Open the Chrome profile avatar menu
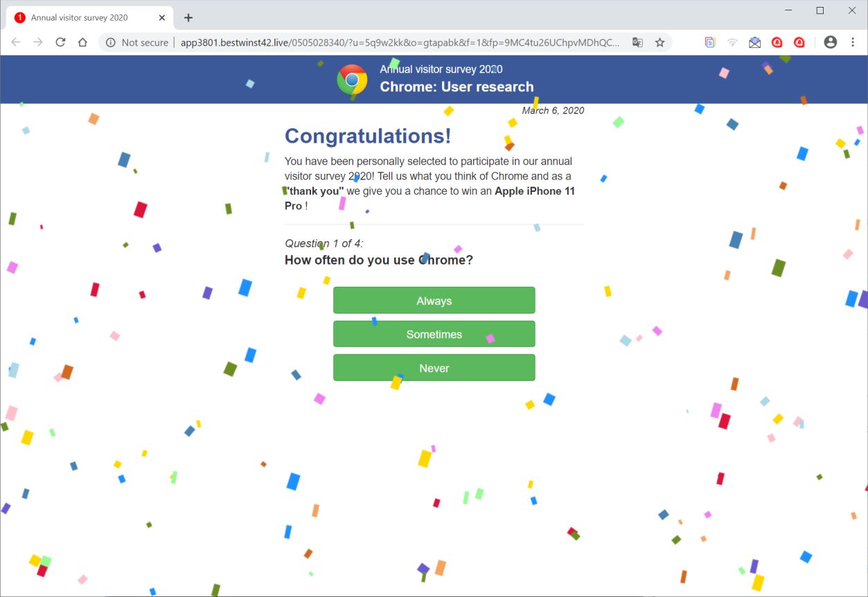Image resolution: width=868 pixels, height=597 pixels. tap(830, 42)
